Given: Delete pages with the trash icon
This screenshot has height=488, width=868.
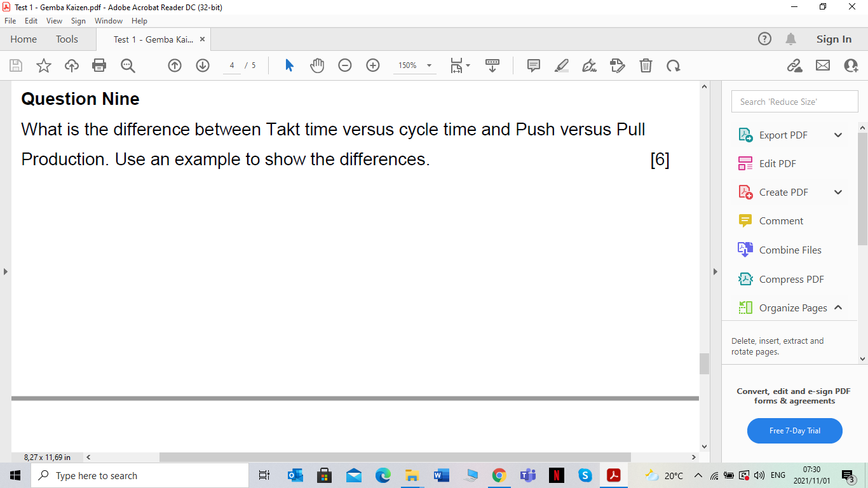Looking at the screenshot, I should coord(646,65).
